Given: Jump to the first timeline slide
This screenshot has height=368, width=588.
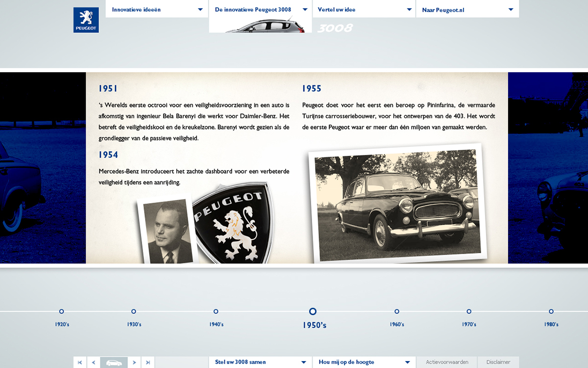Looking at the screenshot, I should click(x=80, y=363).
